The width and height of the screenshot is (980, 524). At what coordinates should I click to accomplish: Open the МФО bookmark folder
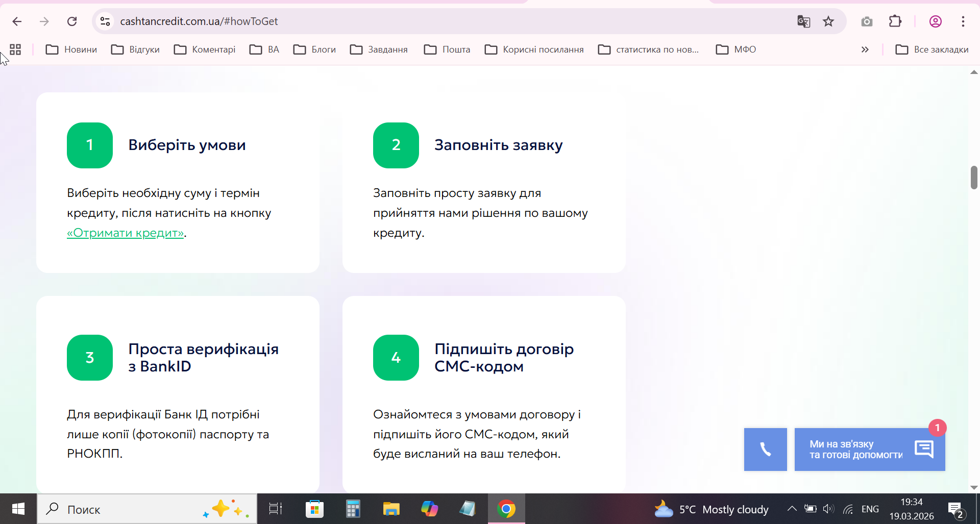[736, 49]
